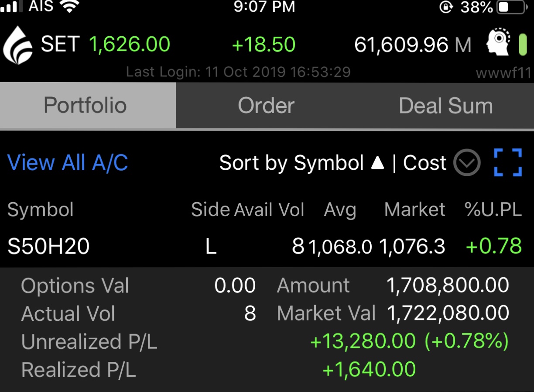Tap View All A/C link

point(68,163)
